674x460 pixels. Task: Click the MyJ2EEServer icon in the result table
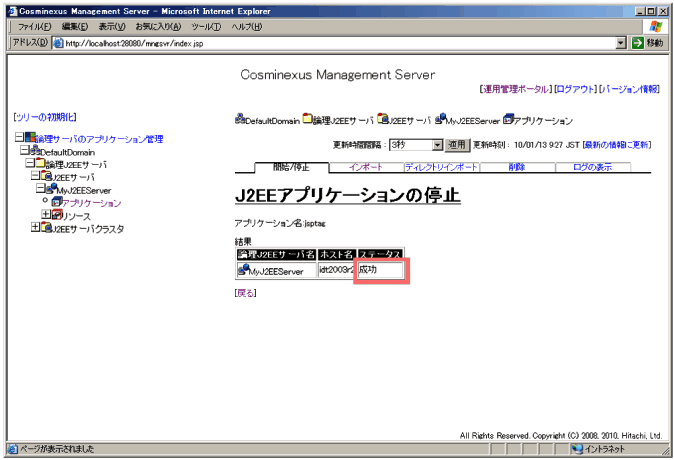(244, 270)
